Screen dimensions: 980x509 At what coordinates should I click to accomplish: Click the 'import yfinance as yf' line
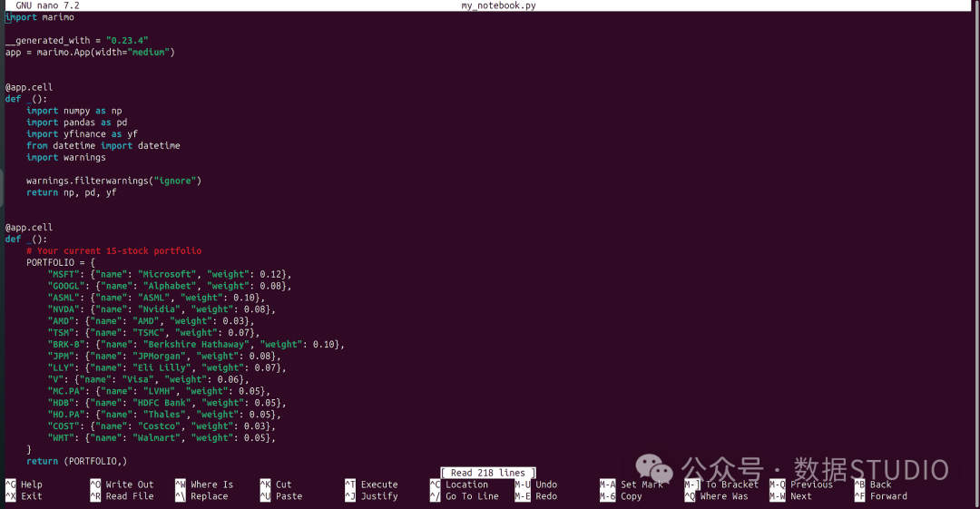pos(82,134)
